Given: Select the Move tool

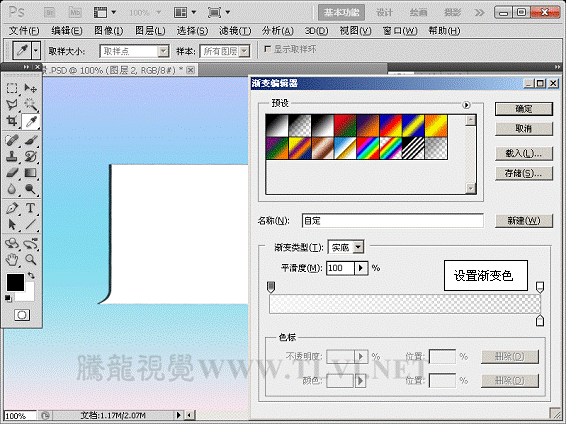Looking at the screenshot, I should (30, 88).
